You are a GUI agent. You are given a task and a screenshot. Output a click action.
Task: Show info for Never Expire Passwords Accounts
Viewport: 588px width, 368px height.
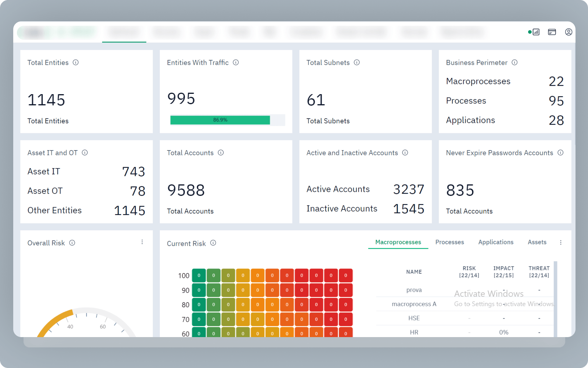560,153
